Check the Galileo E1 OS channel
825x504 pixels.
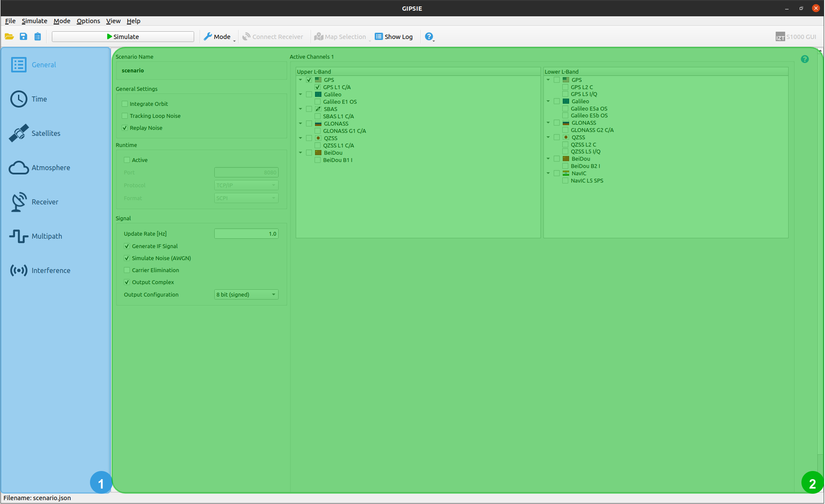point(318,102)
